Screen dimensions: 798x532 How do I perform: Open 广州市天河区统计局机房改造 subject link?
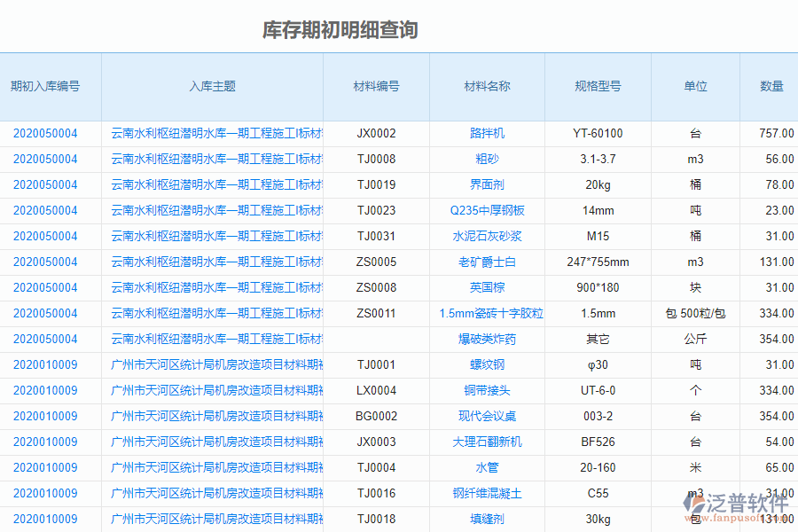tap(212, 364)
